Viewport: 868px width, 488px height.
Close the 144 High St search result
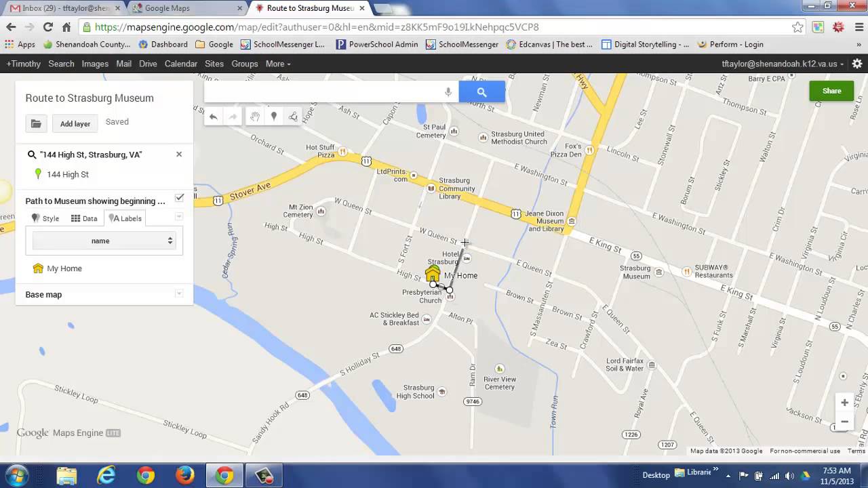[179, 155]
